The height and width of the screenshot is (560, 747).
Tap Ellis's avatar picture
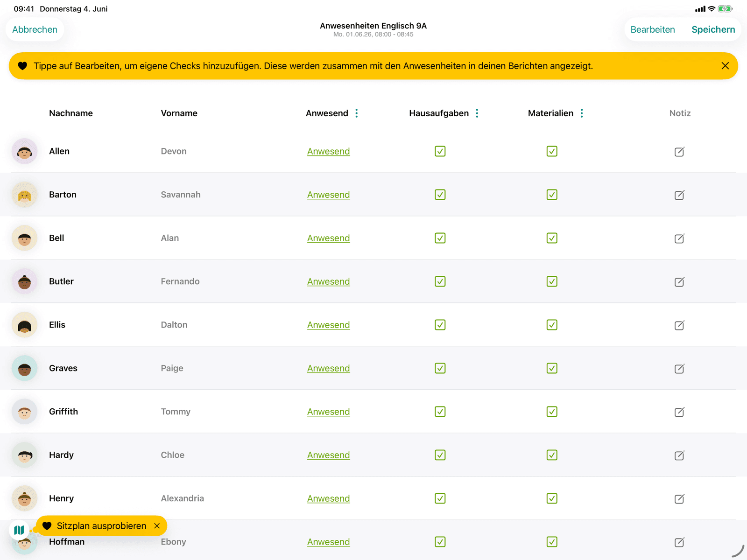(24, 325)
